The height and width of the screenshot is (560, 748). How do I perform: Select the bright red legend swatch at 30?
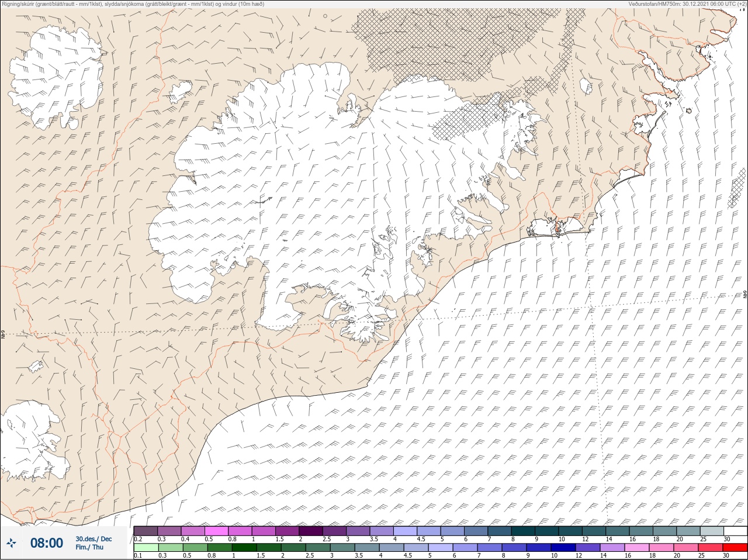pos(736,548)
